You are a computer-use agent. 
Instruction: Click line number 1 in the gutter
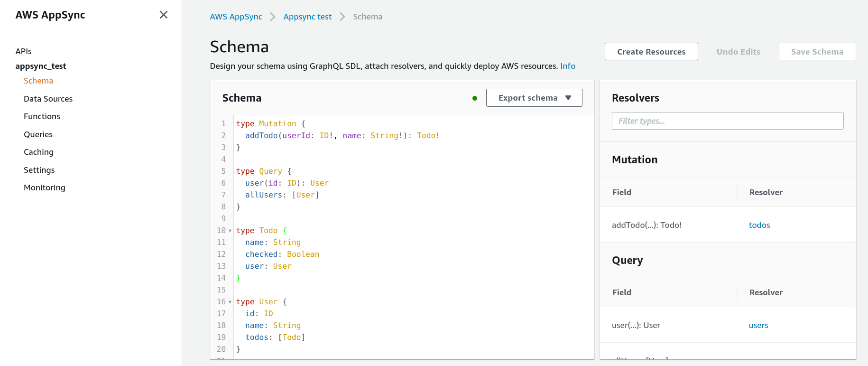click(x=223, y=124)
